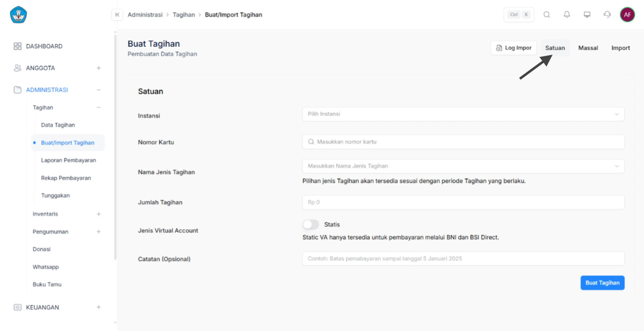Open the headset support icon

pyautogui.click(x=607, y=15)
